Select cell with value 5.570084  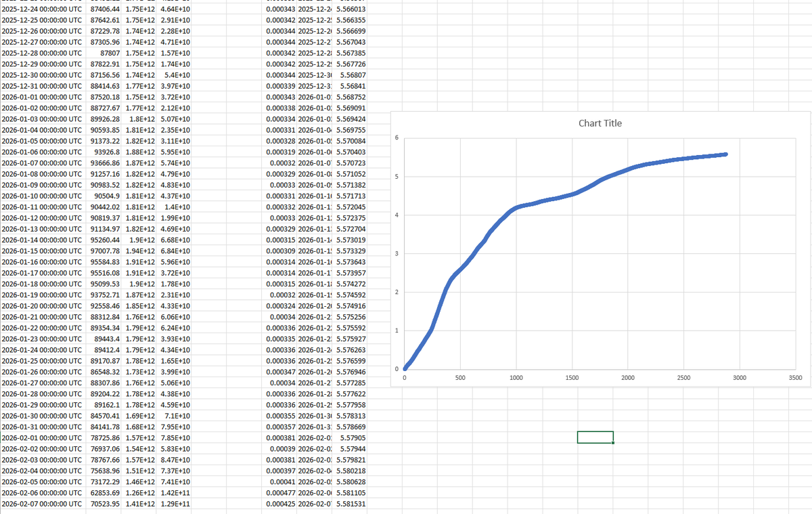(x=351, y=141)
